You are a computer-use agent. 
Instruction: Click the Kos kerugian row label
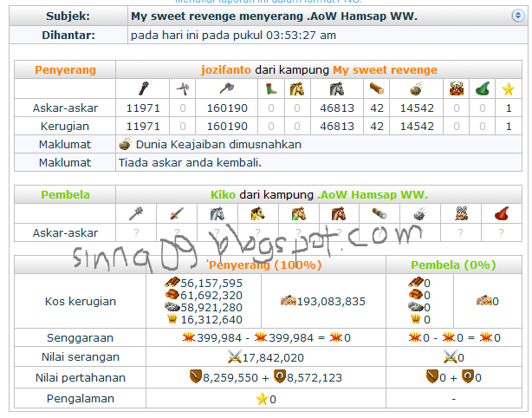coord(81,302)
